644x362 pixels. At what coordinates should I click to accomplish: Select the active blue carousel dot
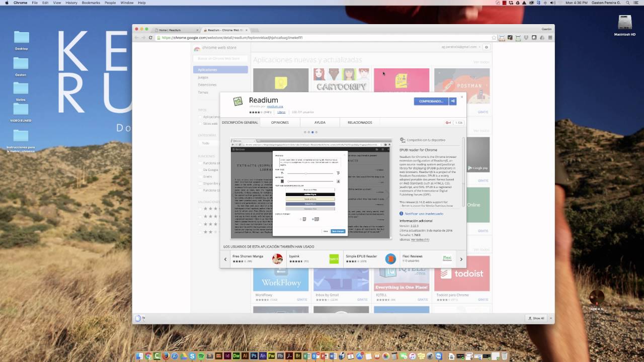click(x=312, y=132)
